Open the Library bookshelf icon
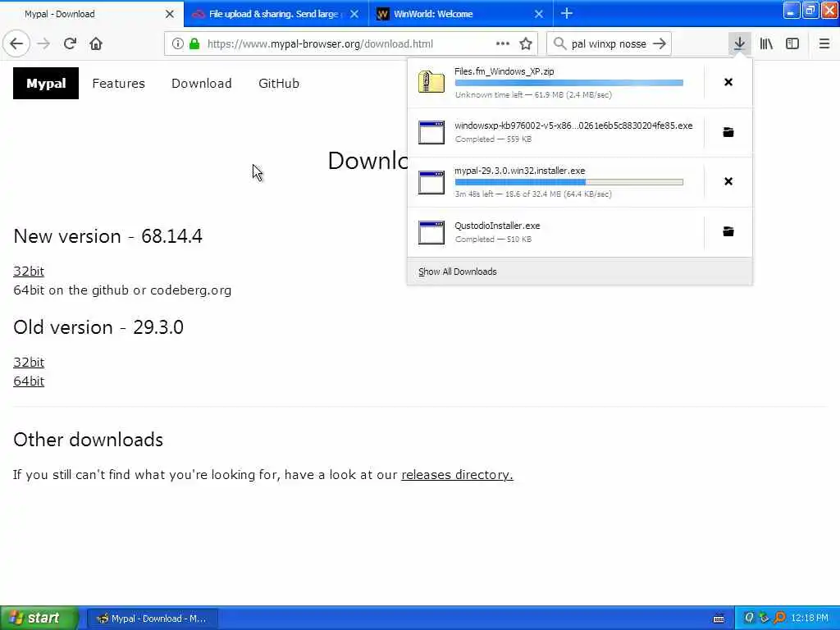Image resolution: width=840 pixels, height=630 pixels. [x=766, y=44]
